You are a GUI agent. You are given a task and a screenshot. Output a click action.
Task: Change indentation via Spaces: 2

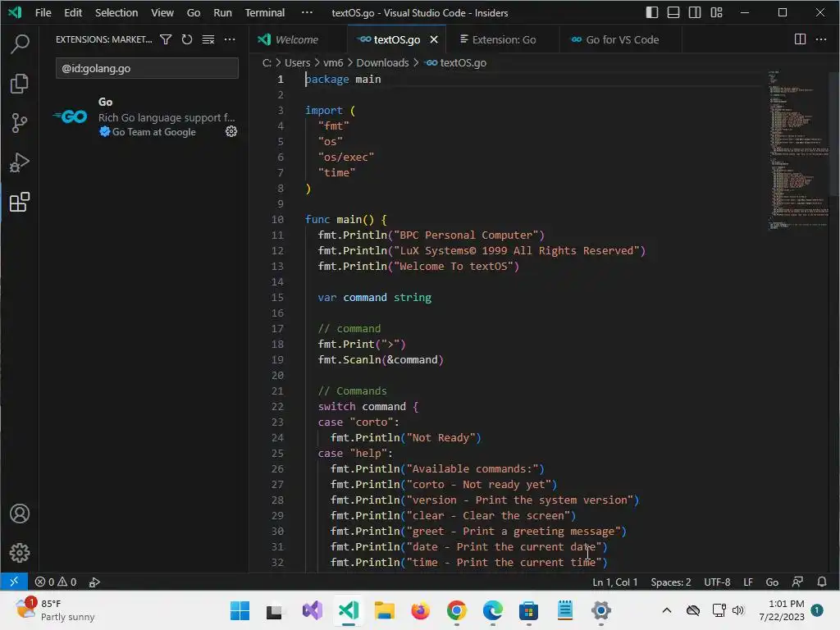(671, 582)
